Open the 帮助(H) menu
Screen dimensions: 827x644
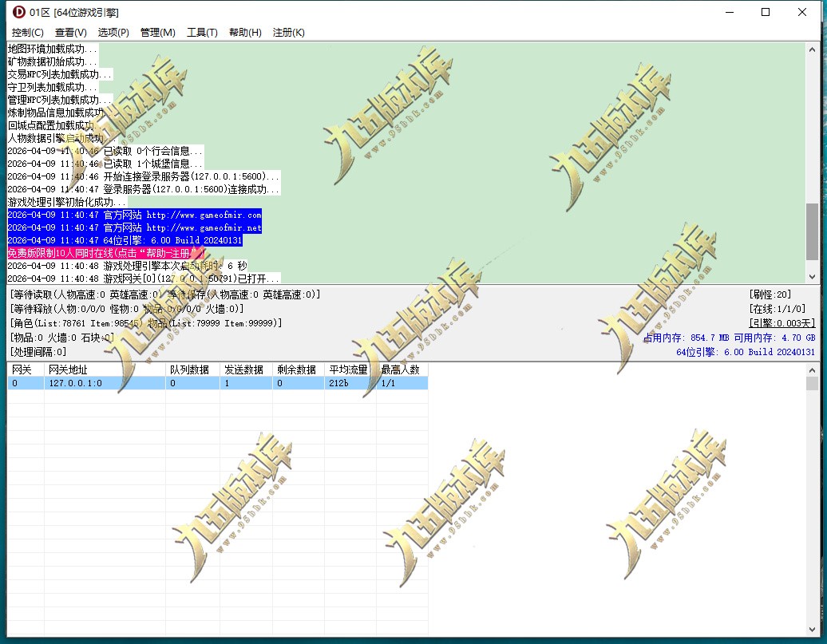point(245,33)
